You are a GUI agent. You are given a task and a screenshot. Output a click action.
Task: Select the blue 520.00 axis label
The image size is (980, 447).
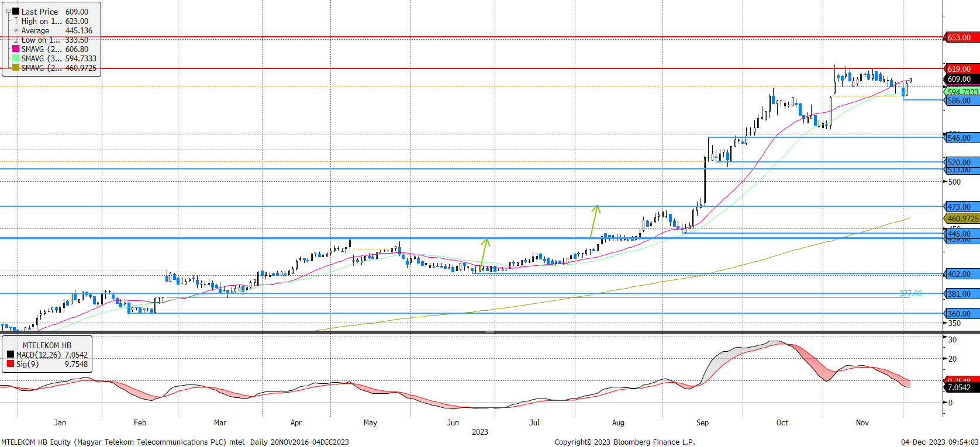[x=961, y=162]
